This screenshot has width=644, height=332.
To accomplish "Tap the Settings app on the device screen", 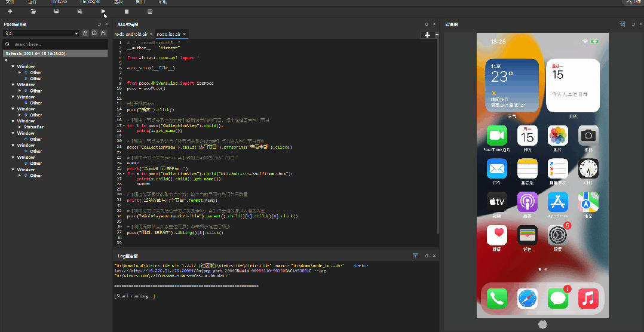I will tap(557, 236).
